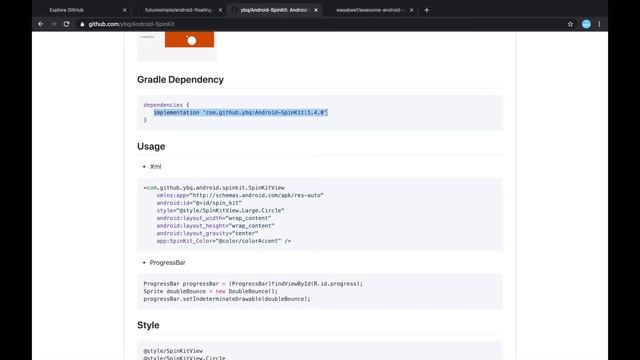Screen dimensions: 640x360
Task: Click the android:layout_gravity center line
Action: pos(207,233)
